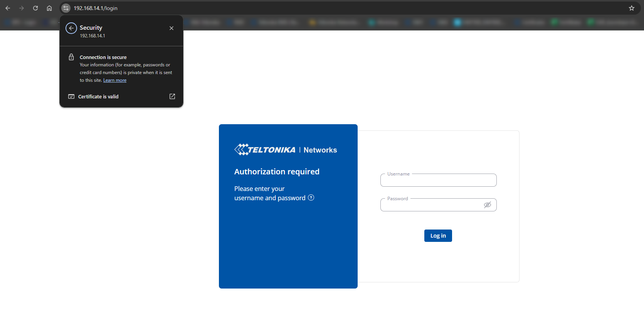
Task: Reload the current login page
Action: coord(35,8)
